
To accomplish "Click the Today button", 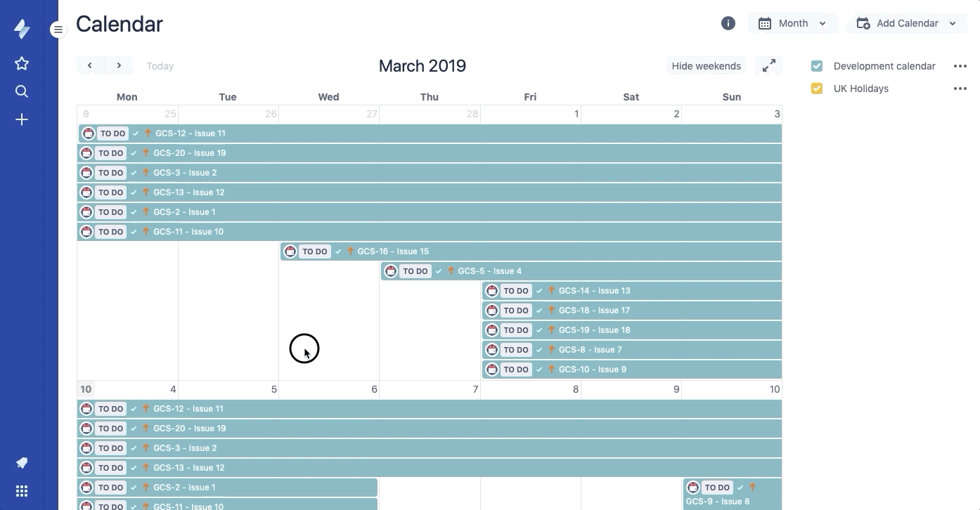I will [160, 65].
